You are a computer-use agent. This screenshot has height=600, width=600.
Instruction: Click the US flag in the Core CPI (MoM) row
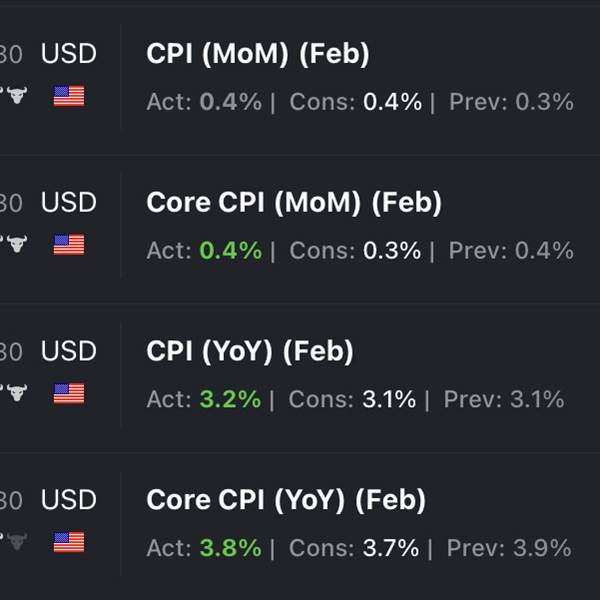[69, 245]
